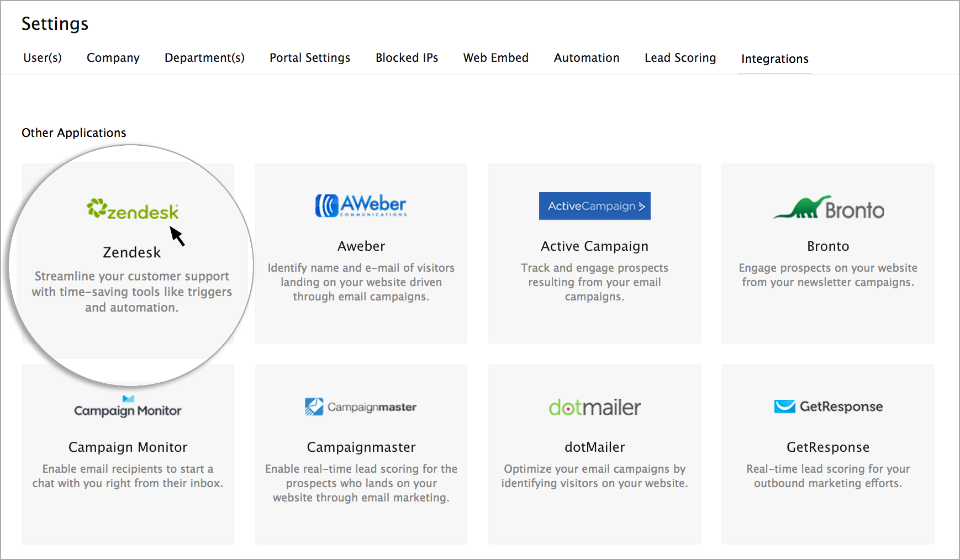Select the Lead Scoring tab
The width and height of the screenshot is (960, 560).
680,58
